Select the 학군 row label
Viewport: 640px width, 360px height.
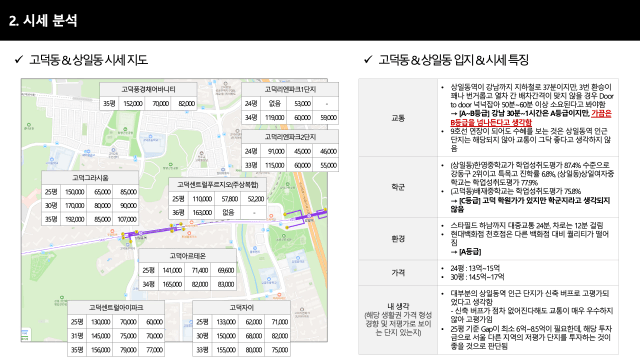(x=398, y=187)
